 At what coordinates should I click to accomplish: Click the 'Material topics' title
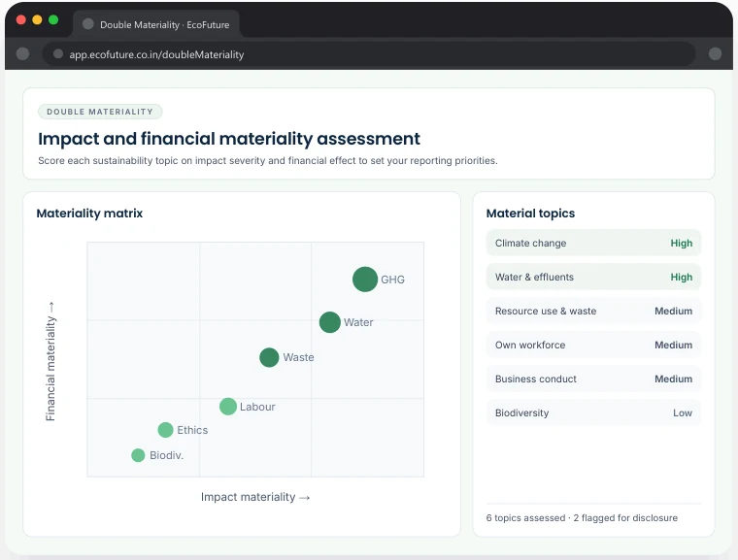point(530,214)
